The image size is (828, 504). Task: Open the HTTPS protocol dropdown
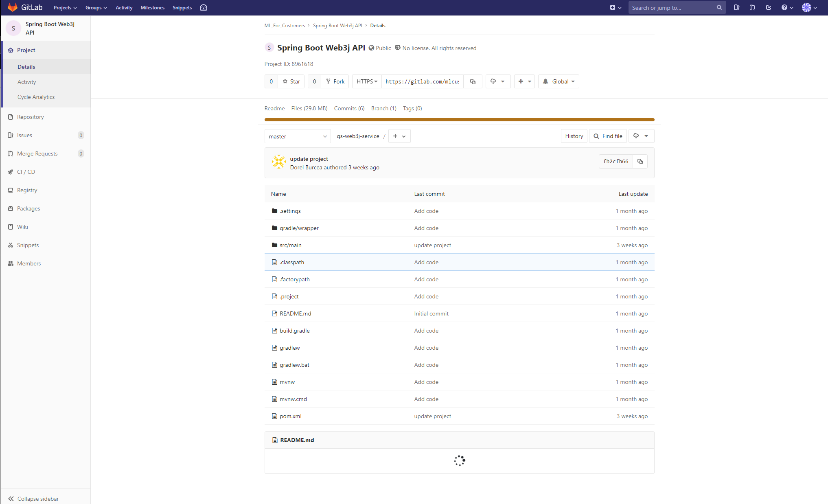coord(367,81)
